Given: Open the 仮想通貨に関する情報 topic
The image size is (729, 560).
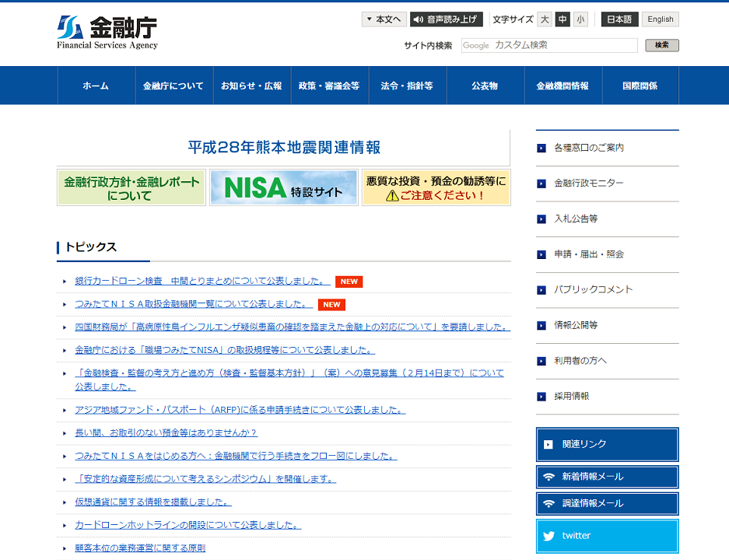Looking at the screenshot, I should coord(153,502).
